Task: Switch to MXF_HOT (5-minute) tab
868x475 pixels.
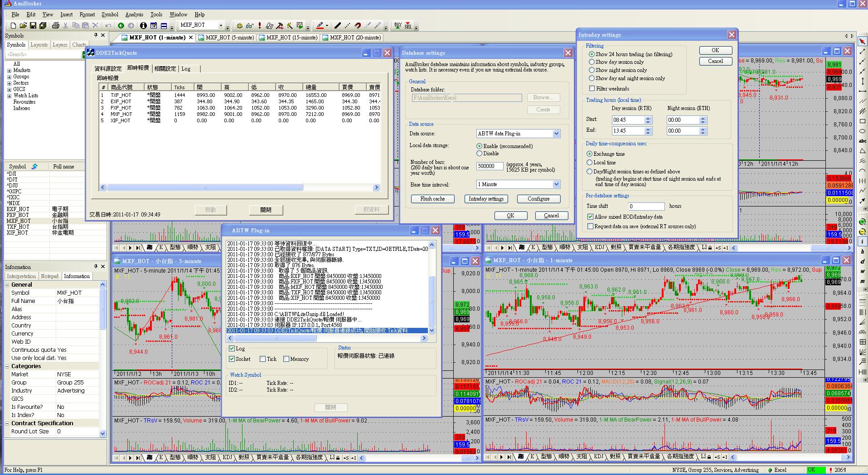Action: coord(226,38)
